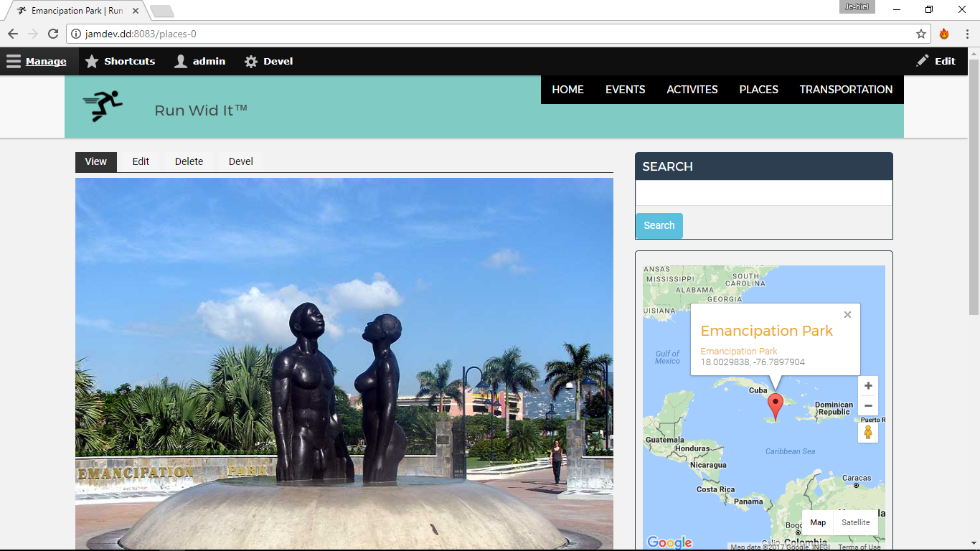
Task: Open the Devel gear menu
Action: tap(268, 62)
